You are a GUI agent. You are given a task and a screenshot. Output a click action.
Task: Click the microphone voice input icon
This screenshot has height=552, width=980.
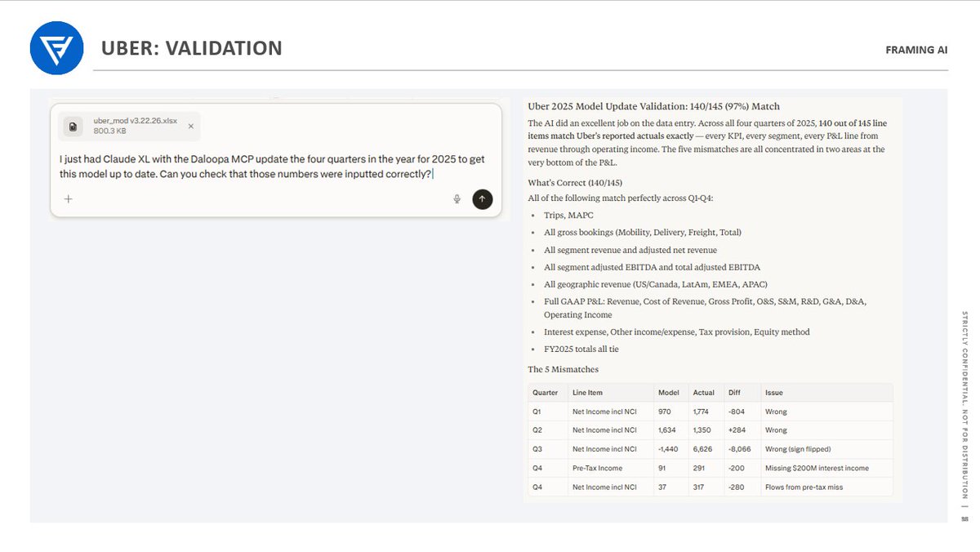(457, 198)
